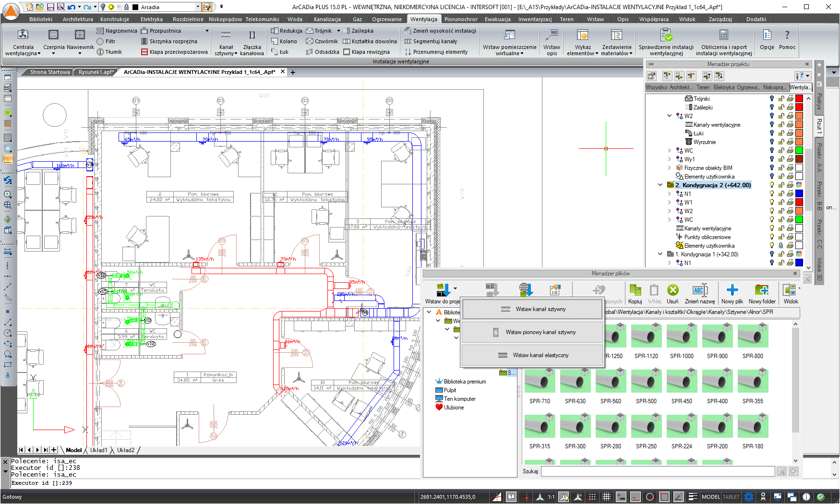
Task: Toggle visibility bulb for Fizyczne obiekty BIM
Action: [772, 168]
